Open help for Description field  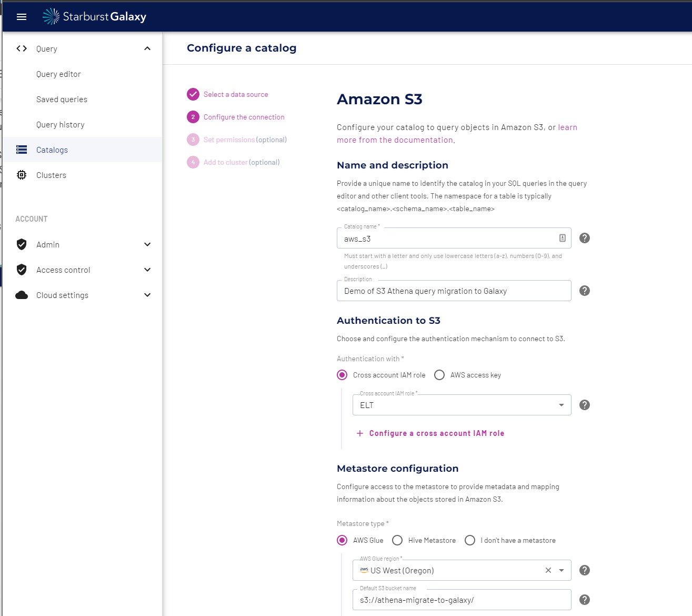[584, 291]
